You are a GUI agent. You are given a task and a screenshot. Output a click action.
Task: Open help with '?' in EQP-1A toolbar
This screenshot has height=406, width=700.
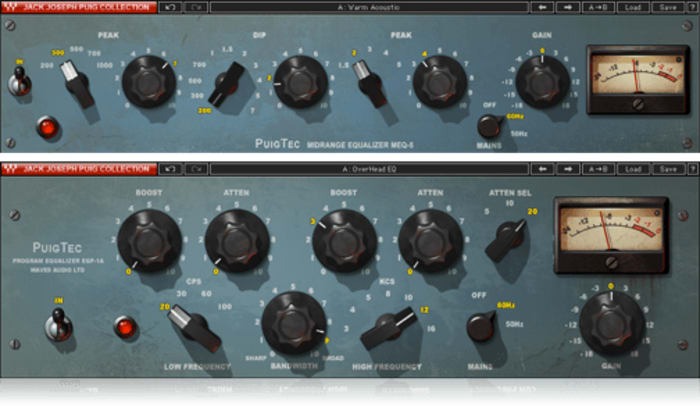692,169
